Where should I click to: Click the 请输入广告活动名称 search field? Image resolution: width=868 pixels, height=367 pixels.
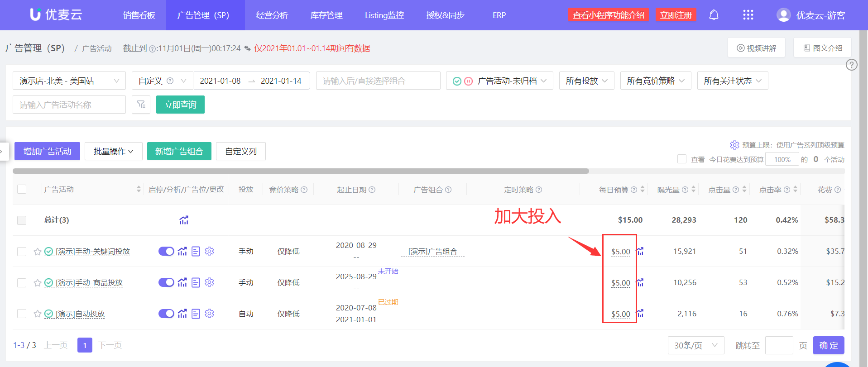[69, 105]
